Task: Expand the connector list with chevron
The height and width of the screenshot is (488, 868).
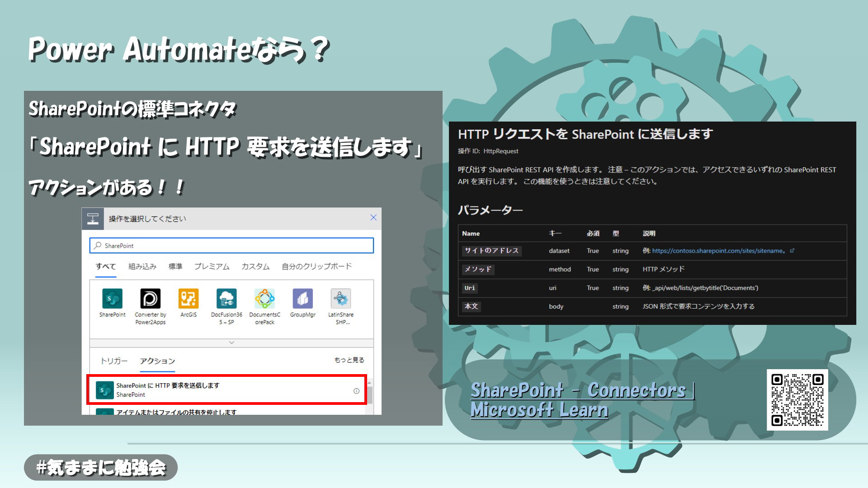Action: (x=231, y=343)
